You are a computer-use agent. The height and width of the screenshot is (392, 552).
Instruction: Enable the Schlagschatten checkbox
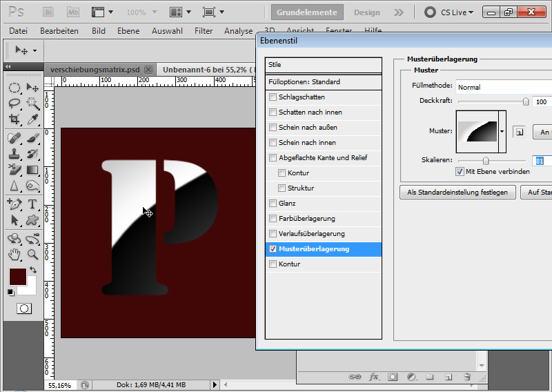(x=273, y=97)
